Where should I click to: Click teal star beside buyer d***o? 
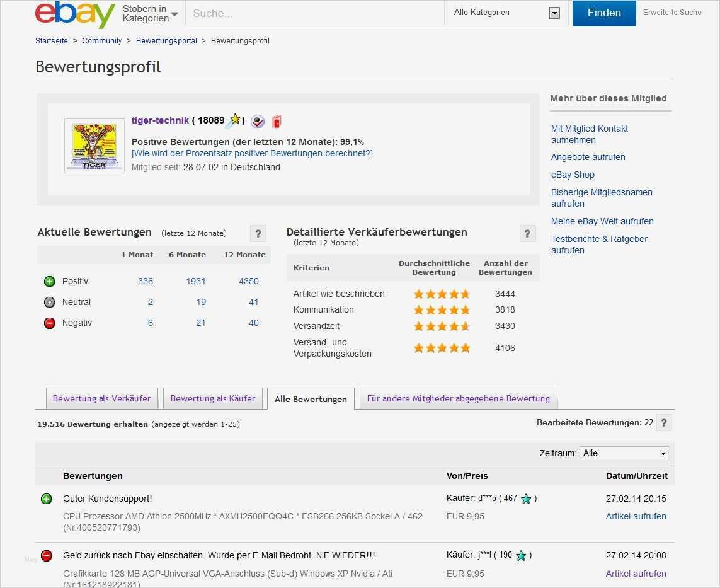pos(526,499)
